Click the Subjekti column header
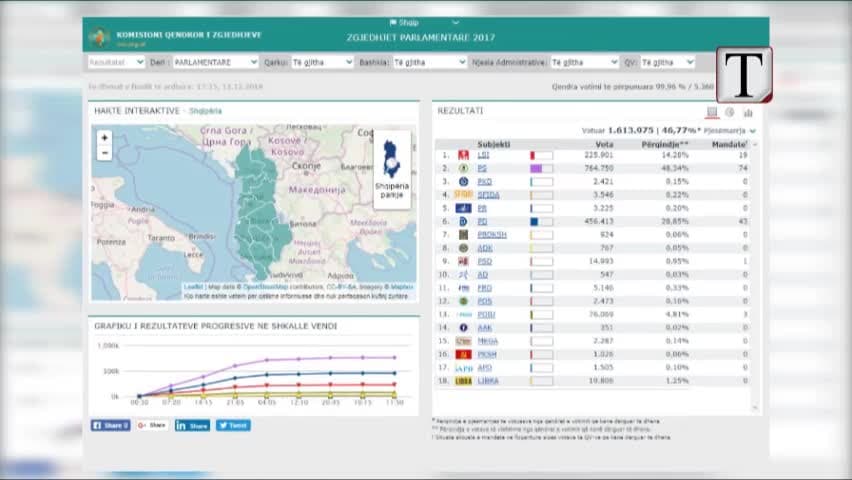The width and height of the screenshot is (852, 480). pyautogui.click(x=493, y=145)
